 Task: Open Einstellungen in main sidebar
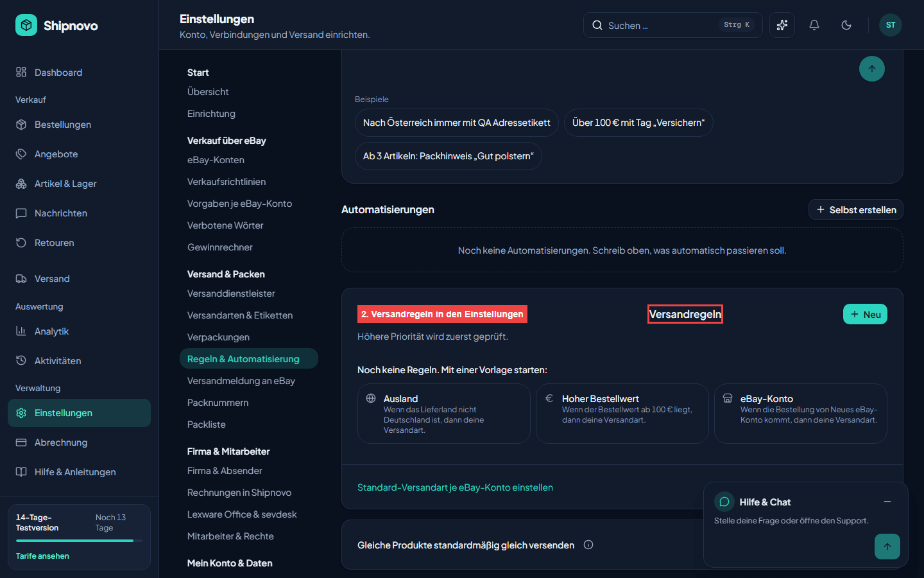coord(79,413)
